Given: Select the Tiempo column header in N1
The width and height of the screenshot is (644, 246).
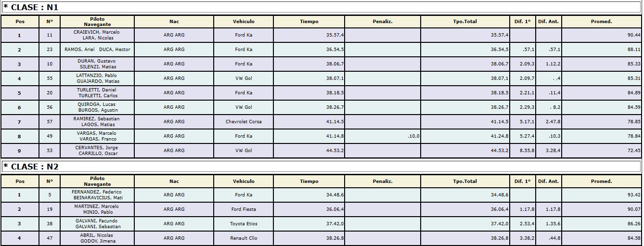Looking at the screenshot, I should point(309,22).
